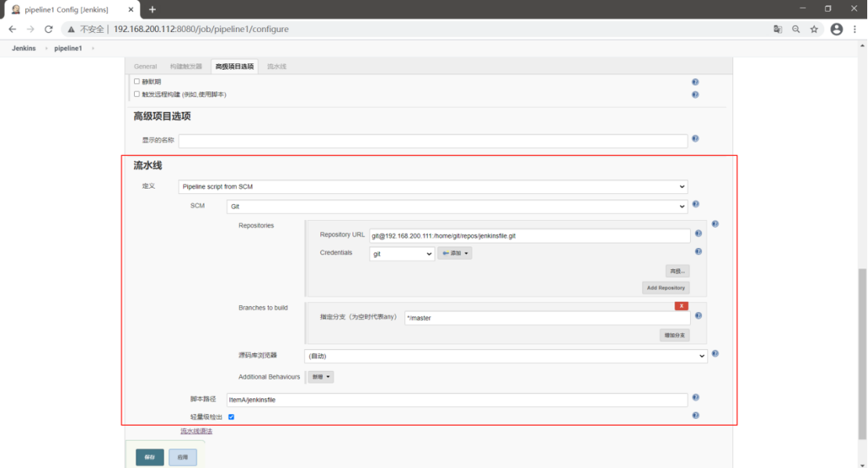Show help for Repository URL field
Screen dimensions: 868x468
(x=698, y=233)
